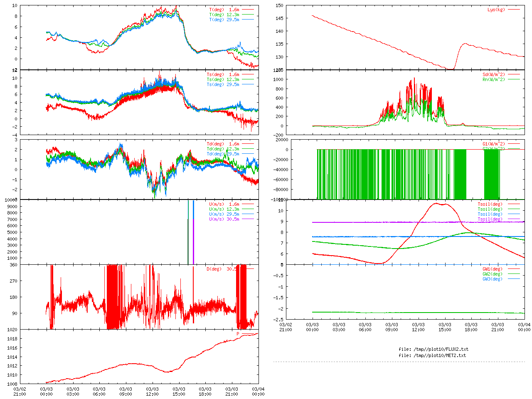Click the /tmp//plot10/FLUX2.txt file path text

[x=433, y=349]
